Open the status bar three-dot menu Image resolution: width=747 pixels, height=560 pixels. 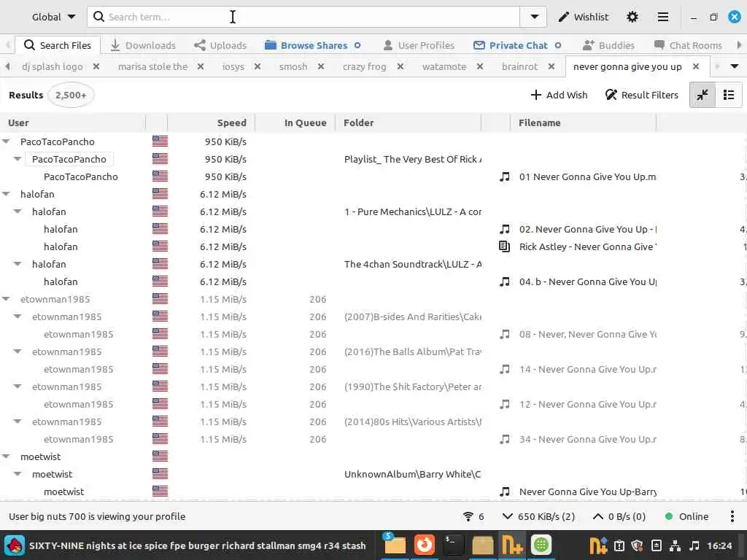pos(732,517)
